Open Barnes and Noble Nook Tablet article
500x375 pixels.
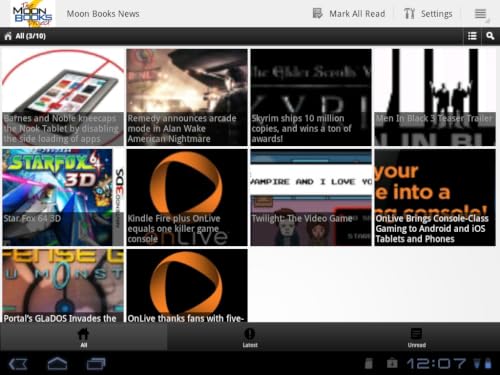[63, 97]
